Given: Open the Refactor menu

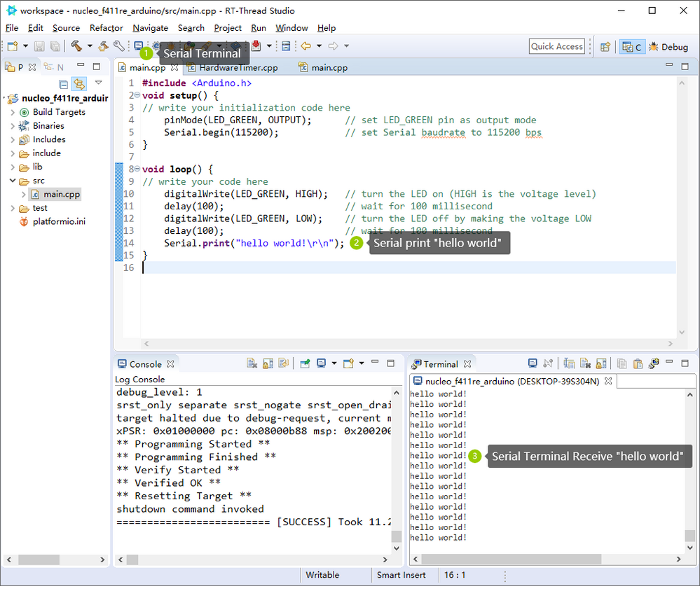Looking at the screenshot, I should (107, 28).
